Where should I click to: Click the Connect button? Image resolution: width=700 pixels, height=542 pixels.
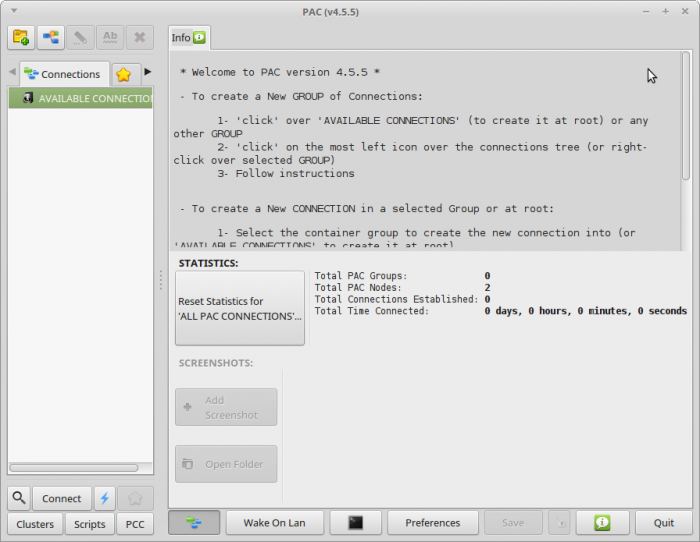tap(62, 498)
